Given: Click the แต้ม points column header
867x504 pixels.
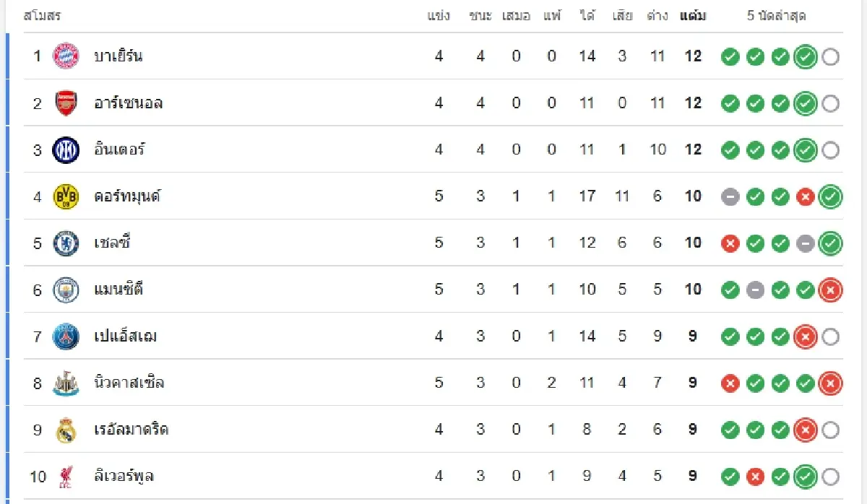Looking at the screenshot, I should coord(693,15).
